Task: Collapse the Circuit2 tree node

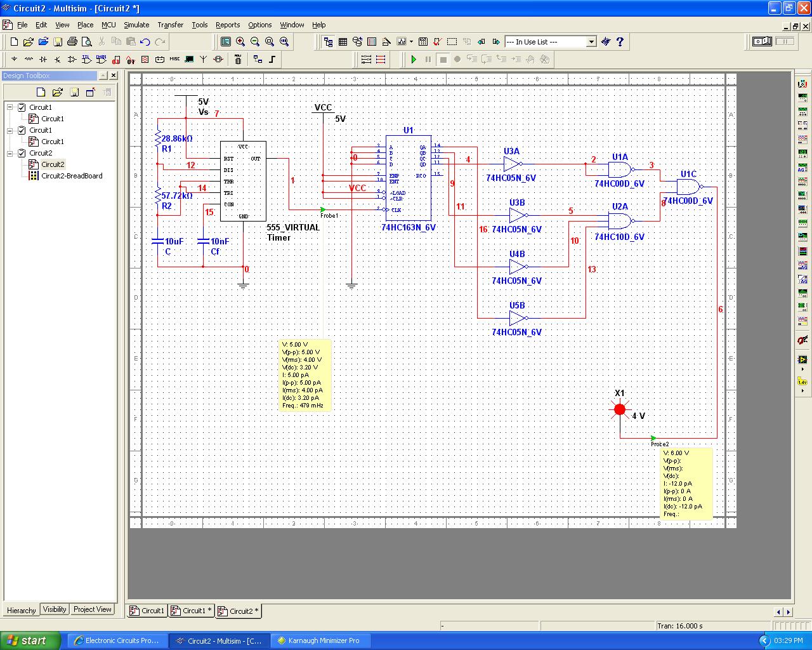Action: (x=10, y=153)
